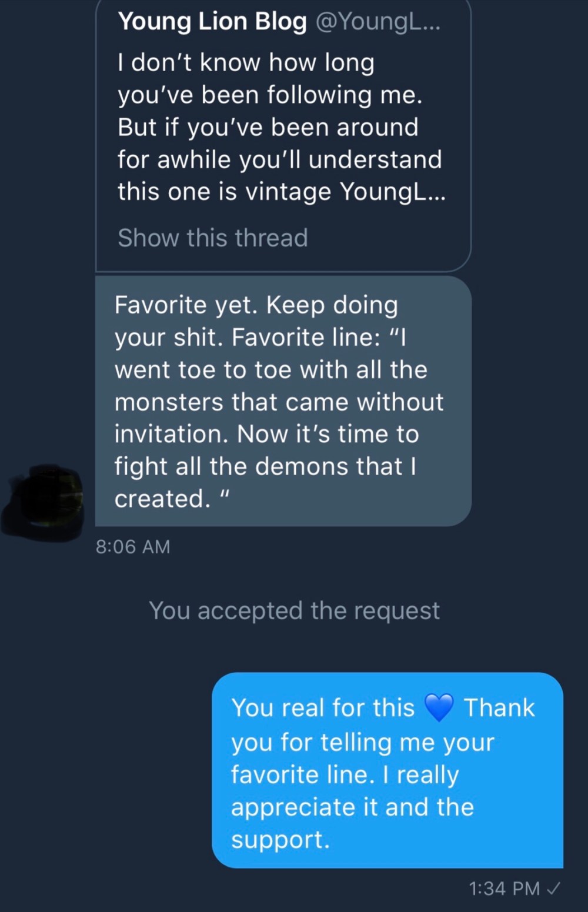Open the sender's blurred profile avatar
588x912 pixels.
coord(44,503)
